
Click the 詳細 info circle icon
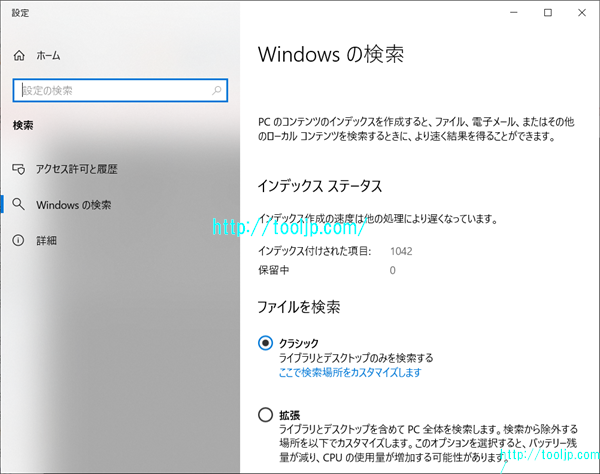(18, 240)
